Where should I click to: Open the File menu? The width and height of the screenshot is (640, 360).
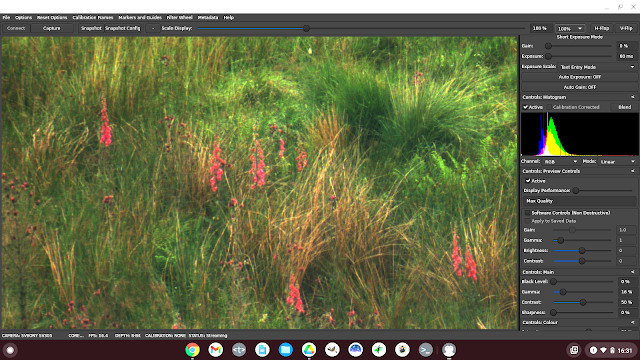click(x=6, y=18)
